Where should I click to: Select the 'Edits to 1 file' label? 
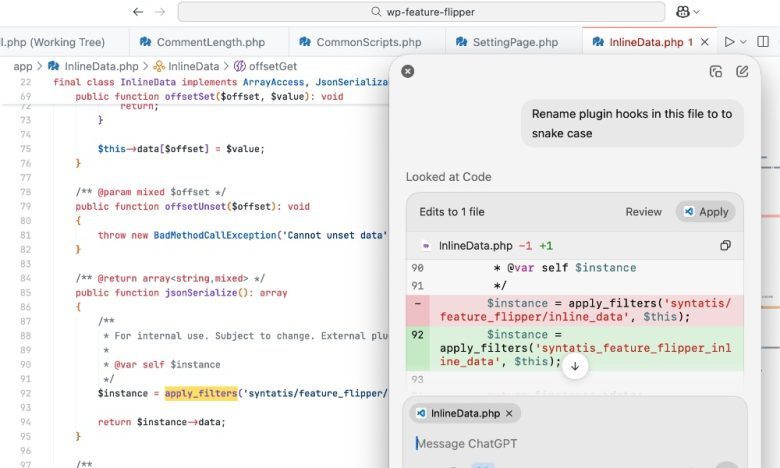click(452, 212)
